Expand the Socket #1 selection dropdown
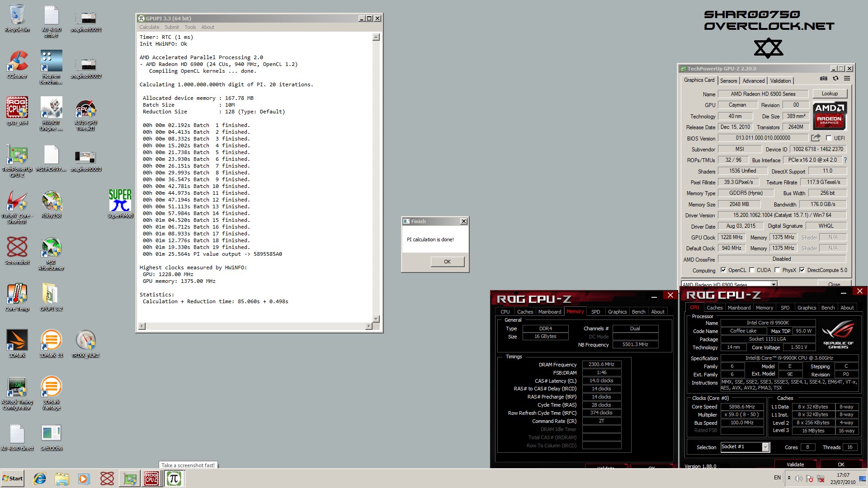Screen dimensions: 868x488 pos(765,447)
